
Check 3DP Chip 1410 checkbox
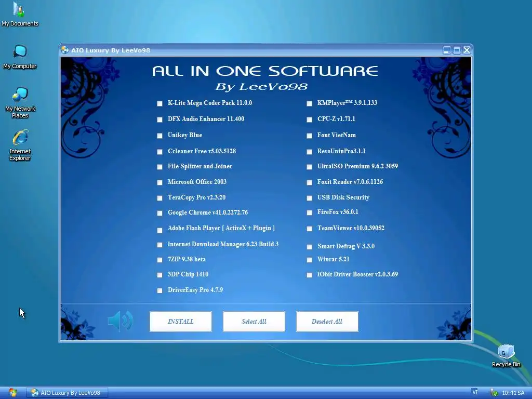tap(160, 275)
